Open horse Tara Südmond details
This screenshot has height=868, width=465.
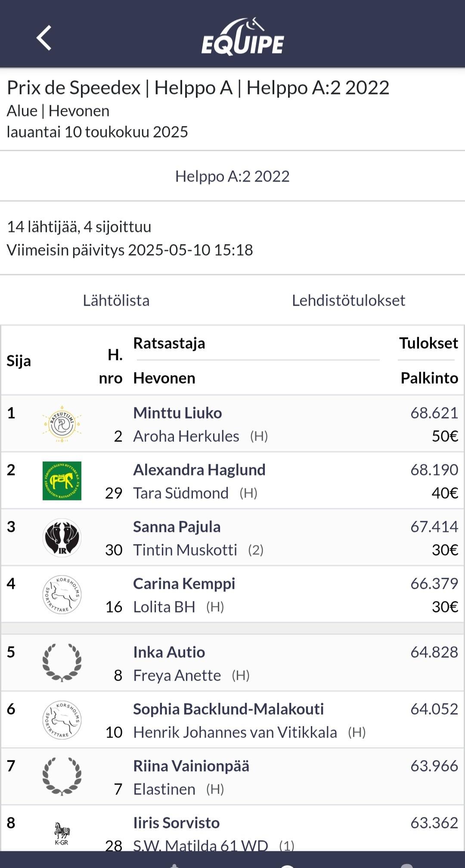pyautogui.click(x=181, y=493)
